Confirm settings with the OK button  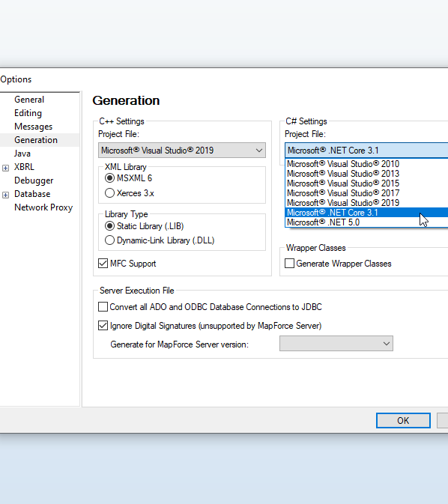[x=403, y=420]
